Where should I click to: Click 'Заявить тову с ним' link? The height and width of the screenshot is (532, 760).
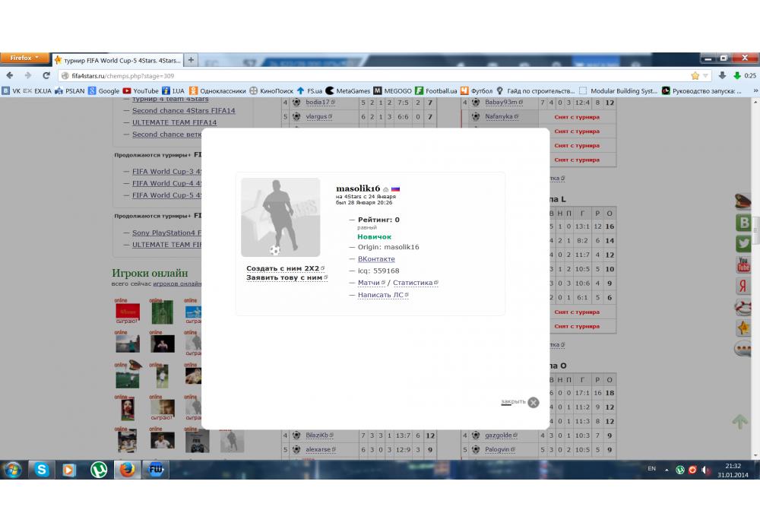pos(287,277)
